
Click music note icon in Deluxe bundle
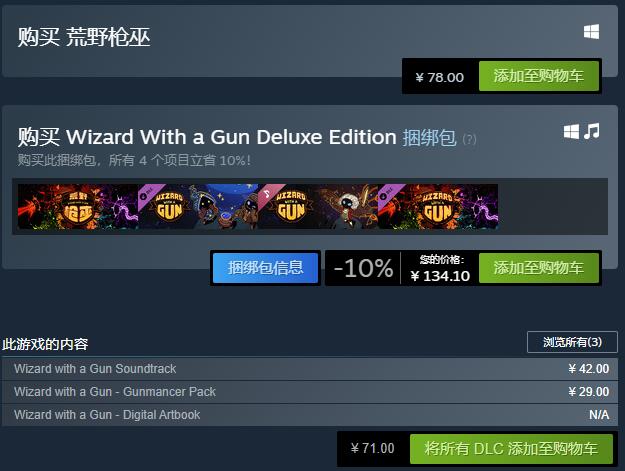[x=592, y=131]
